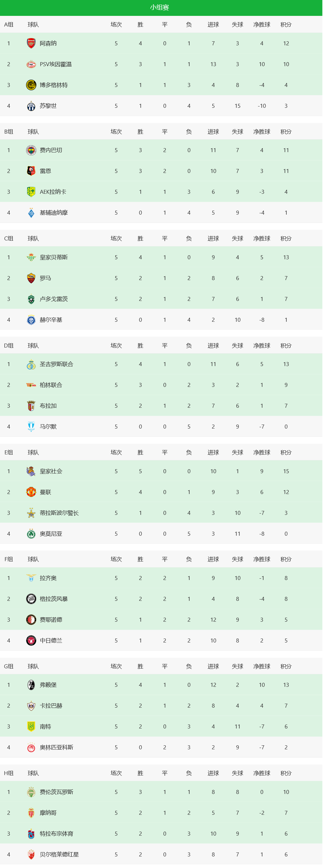This screenshot has height=868, width=323.
Task: Click the 基辅迪纳摩 team link
Action: [54, 213]
